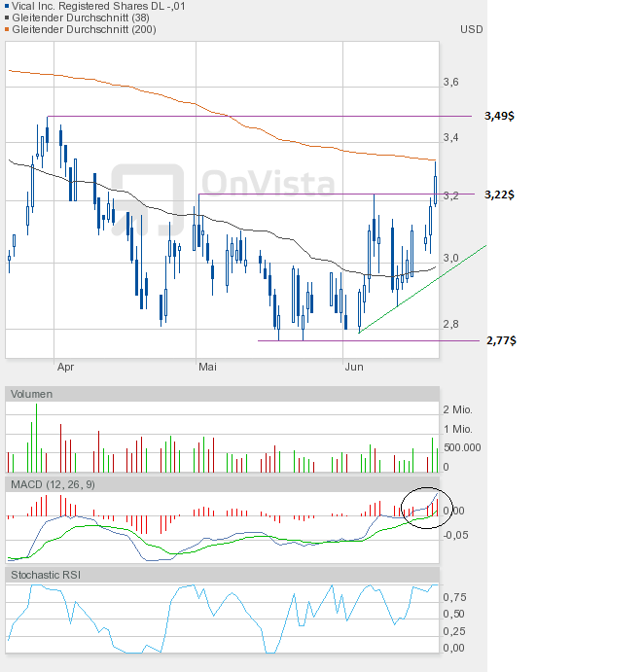Click the -0,05 MACD axis value
The height and width of the screenshot is (672, 644).
[x=455, y=535]
